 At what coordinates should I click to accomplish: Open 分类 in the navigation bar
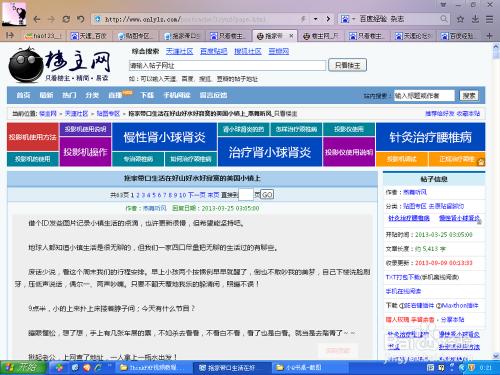coord(92,95)
